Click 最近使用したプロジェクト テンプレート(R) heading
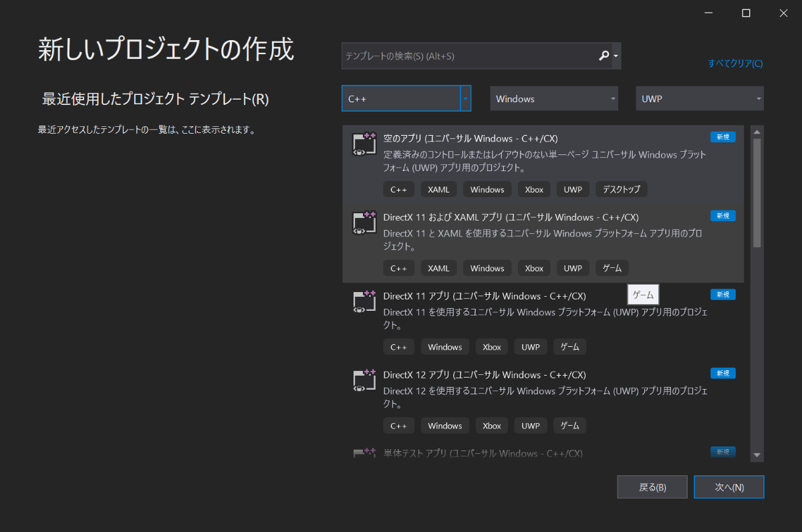The width and height of the screenshot is (802, 532). [156, 100]
